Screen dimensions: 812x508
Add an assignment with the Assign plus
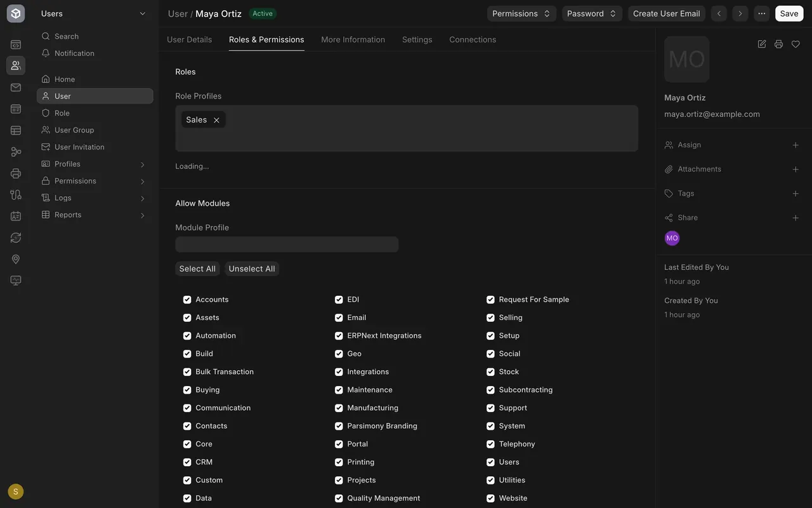click(x=796, y=145)
